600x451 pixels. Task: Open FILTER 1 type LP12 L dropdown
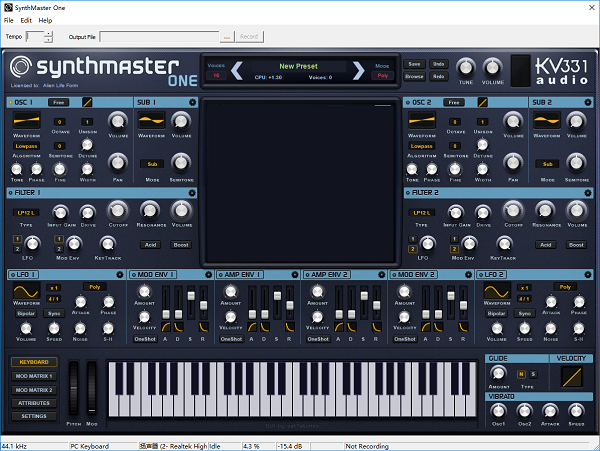click(x=26, y=213)
